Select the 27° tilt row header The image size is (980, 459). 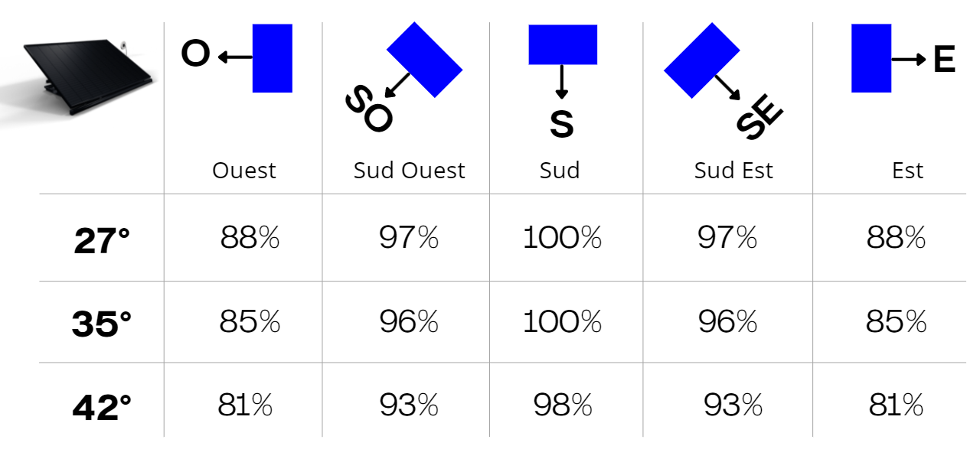tap(102, 241)
